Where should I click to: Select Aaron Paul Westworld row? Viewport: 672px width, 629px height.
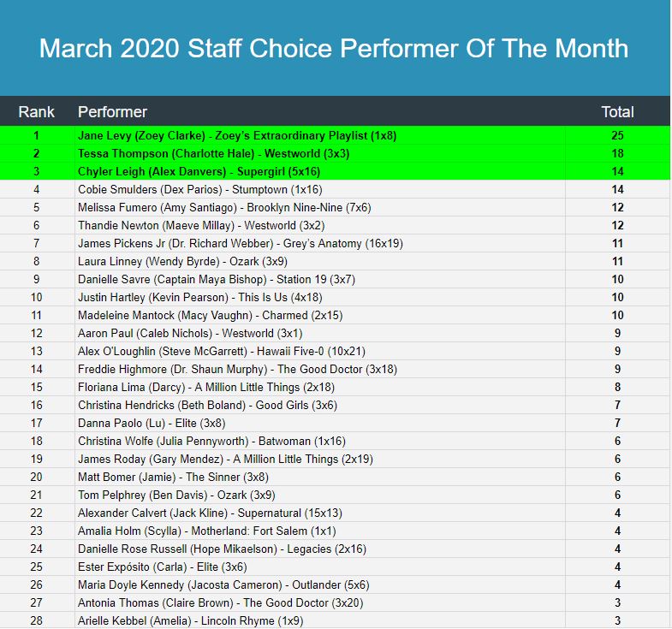(335, 333)
